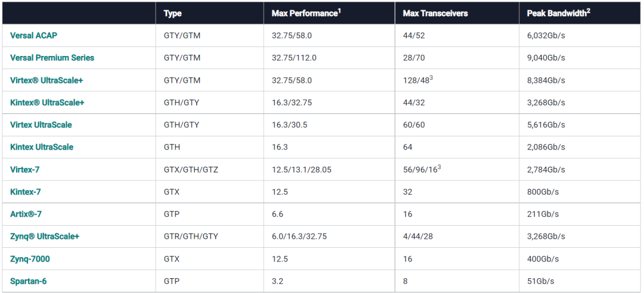Open the Spartan-6 link

pos(29,281)
